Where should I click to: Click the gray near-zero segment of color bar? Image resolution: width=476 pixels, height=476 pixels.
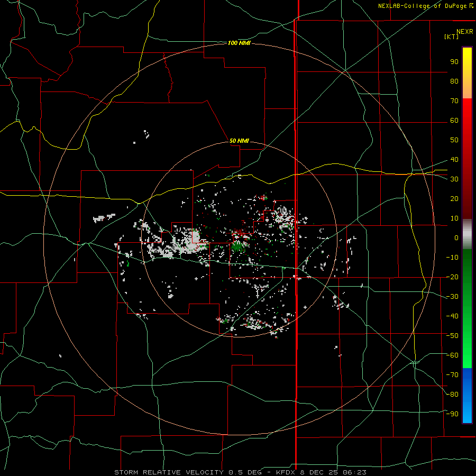tap(467, 234)
